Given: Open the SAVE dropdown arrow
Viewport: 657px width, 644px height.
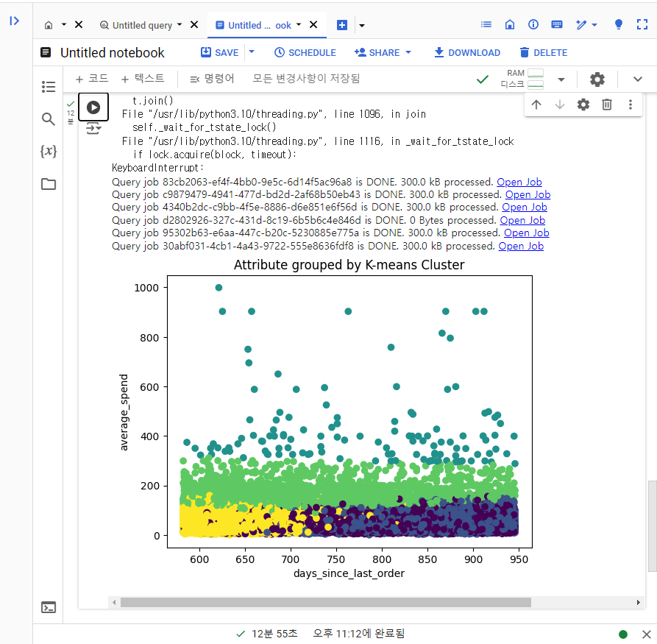Looking at the screenshot, I should coord(252,52).
